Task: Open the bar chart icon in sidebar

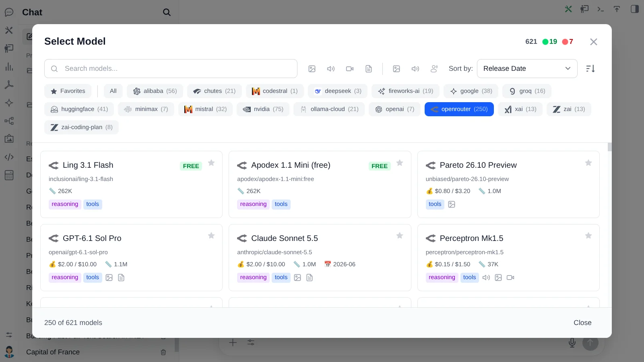Action: tap(9, 67)
